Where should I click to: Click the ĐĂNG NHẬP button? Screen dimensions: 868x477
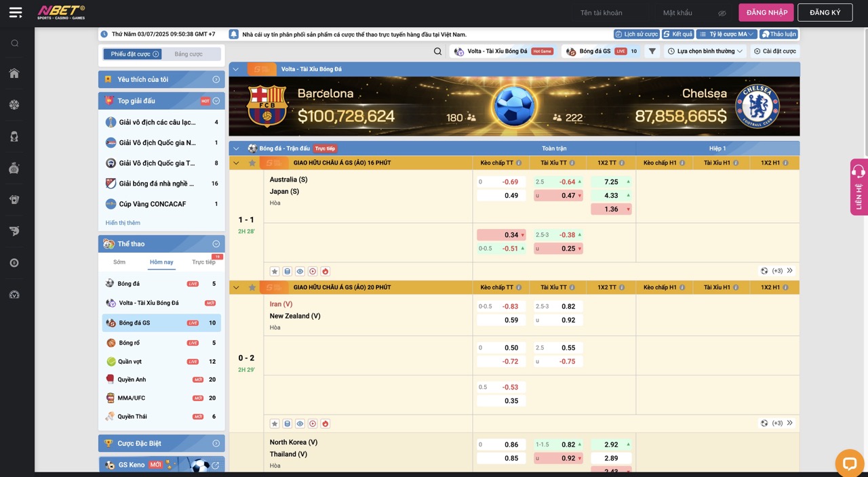coord(766,12)
